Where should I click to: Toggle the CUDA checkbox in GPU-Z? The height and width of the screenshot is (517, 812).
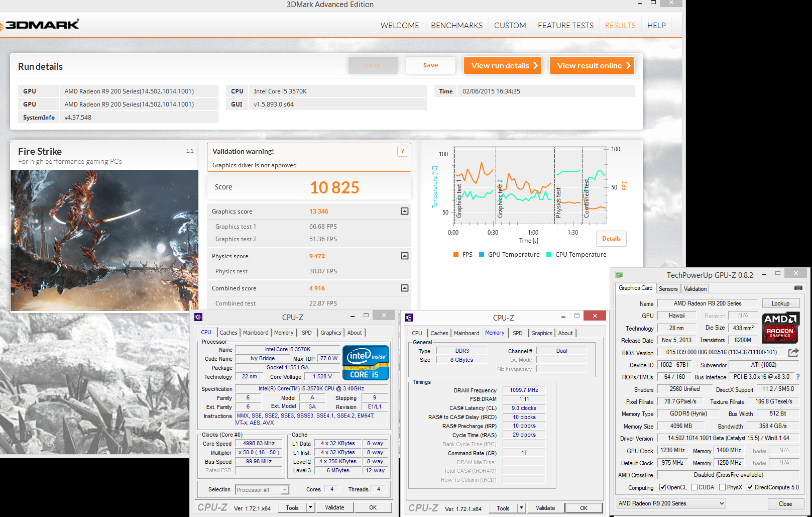(x=694, y=487)
